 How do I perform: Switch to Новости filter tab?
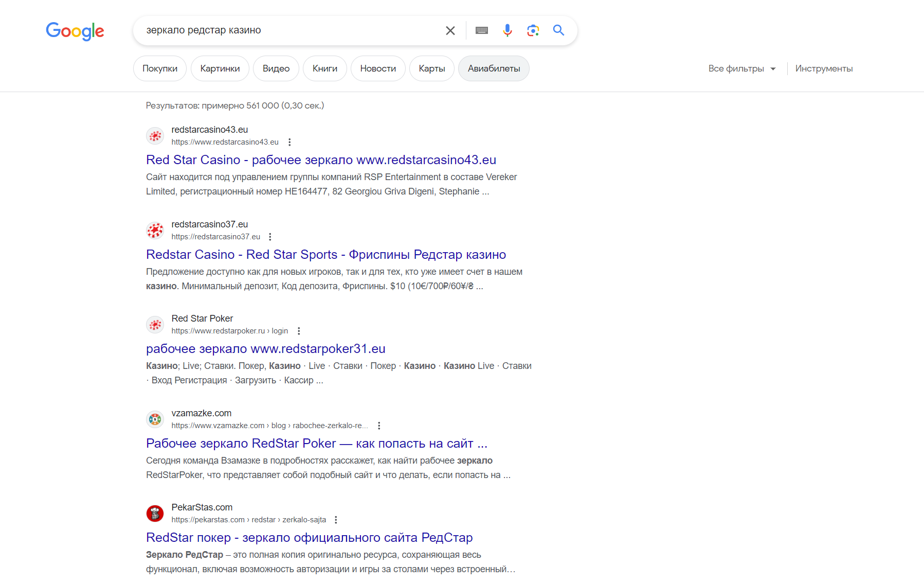[378, 68]
